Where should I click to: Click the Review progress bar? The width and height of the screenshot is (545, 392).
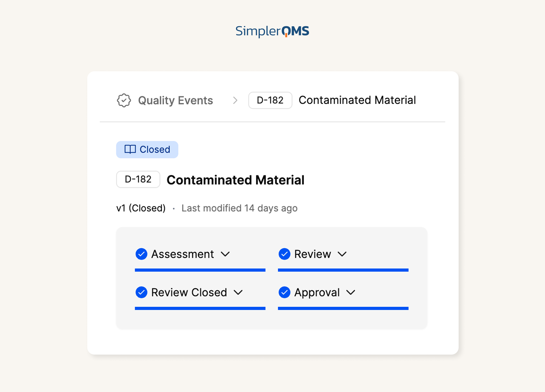343,270
